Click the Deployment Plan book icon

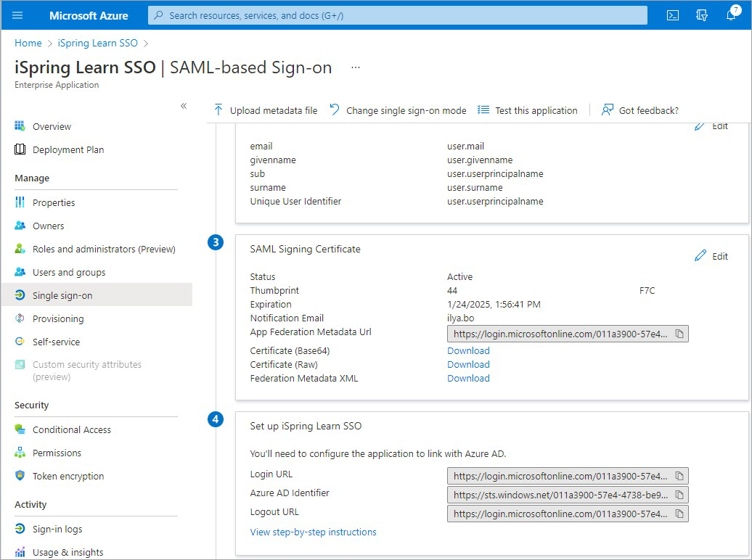pos(20,149)
